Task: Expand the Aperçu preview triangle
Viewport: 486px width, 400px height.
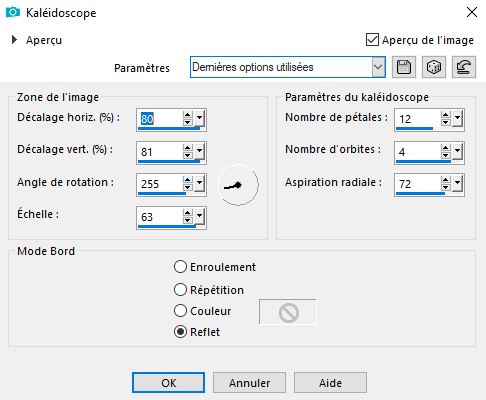Action: [x=14, y=40]
